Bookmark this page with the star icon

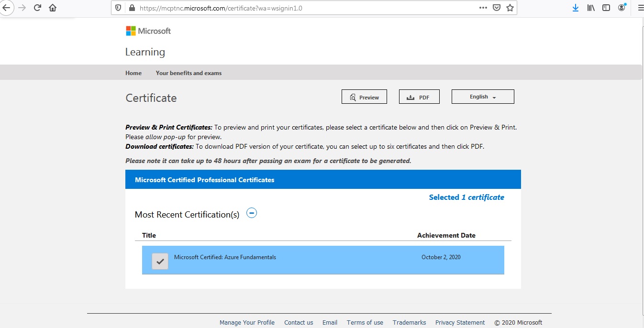pos(510,7)
